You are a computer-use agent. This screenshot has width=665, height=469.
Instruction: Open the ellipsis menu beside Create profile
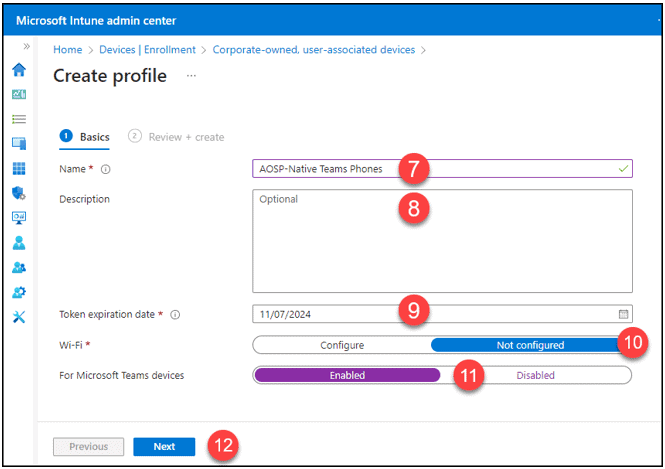(191, 76)
